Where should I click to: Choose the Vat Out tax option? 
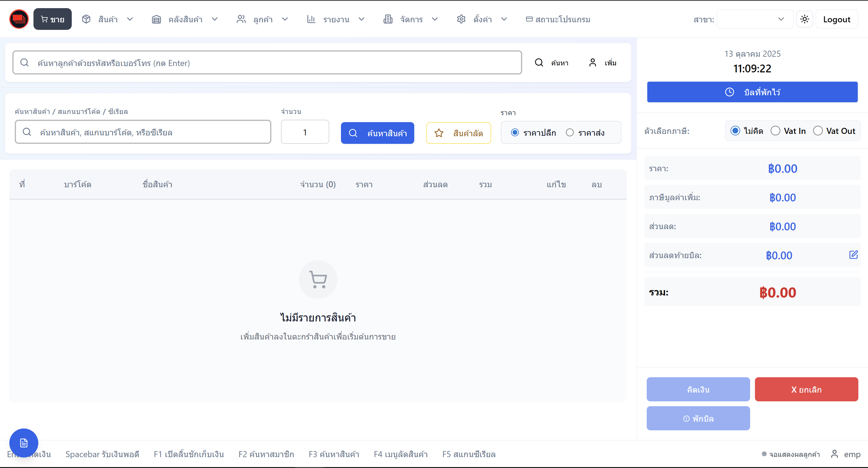[818, 131]
